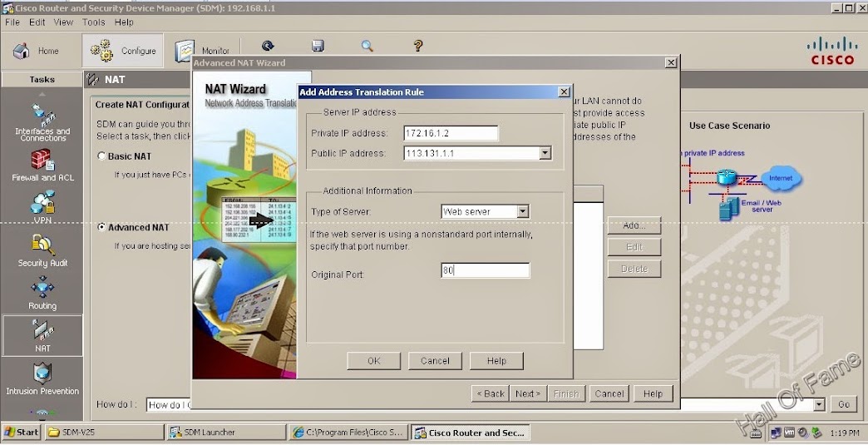Click the Save floppy disk icon
The image size is (868, 445).
318,46
